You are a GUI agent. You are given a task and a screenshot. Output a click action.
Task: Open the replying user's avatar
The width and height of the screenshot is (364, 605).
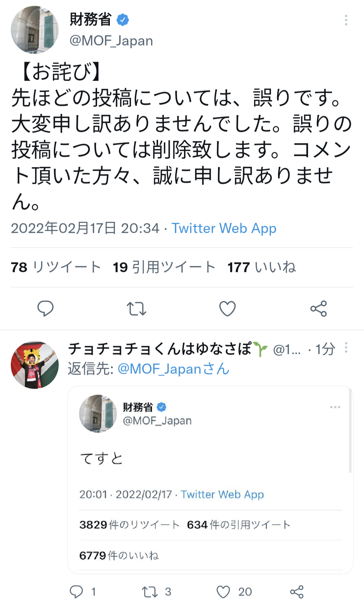pyautogui.click(x=34, y=365)
